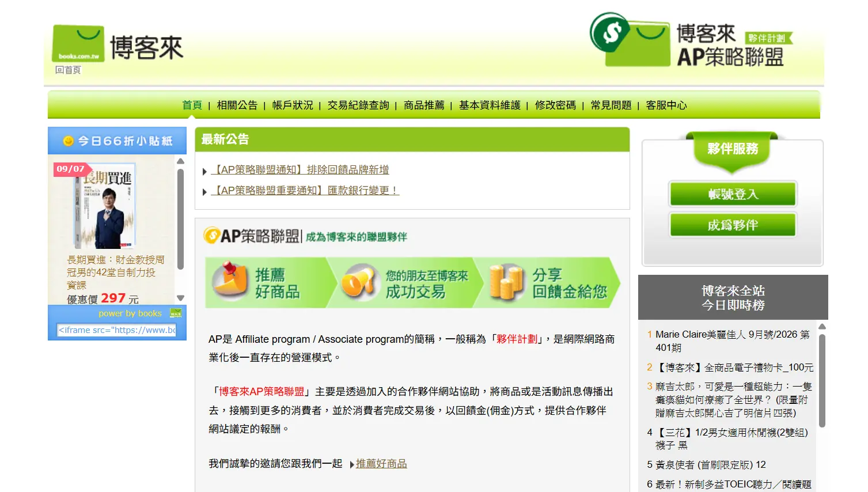Click the 夥伴服務 green banner header
This screenshot has width=868, height=492.
732,152
